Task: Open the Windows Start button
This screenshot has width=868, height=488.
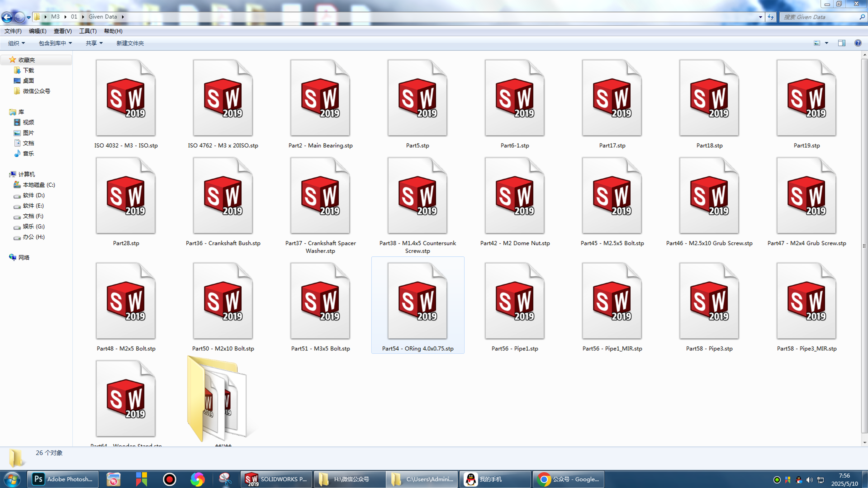Action: tap(12, 479)
